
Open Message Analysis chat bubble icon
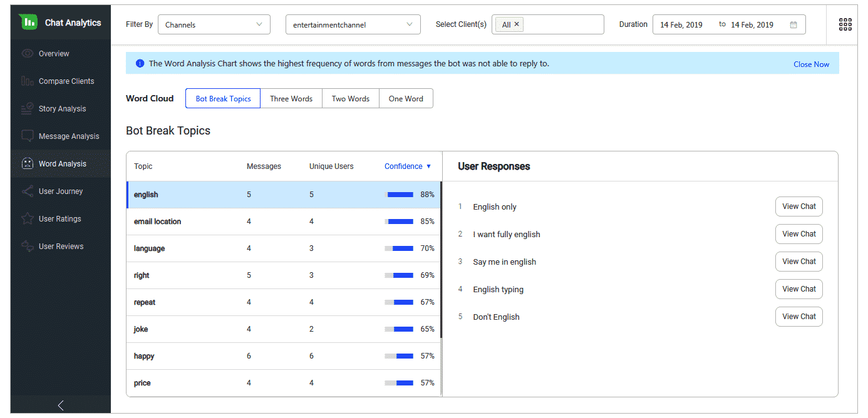pyautogui.click(x=27, y=136)
